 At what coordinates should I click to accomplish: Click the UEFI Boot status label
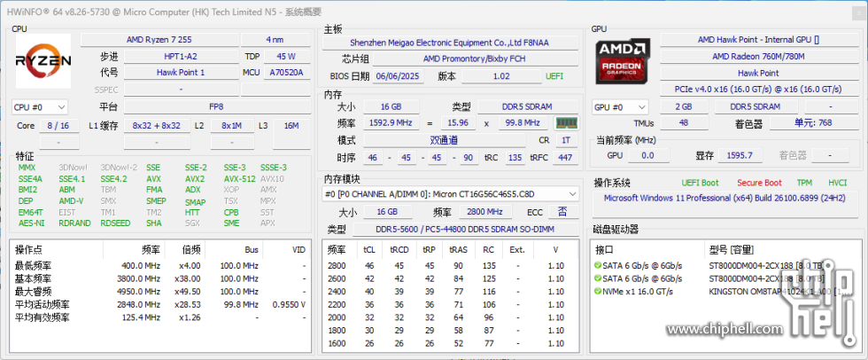(700, 183)
